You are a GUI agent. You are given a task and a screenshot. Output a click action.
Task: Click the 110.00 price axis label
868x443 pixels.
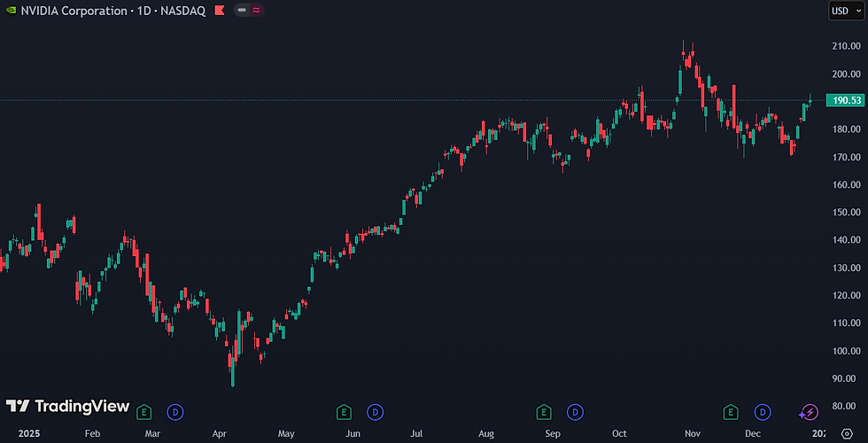[847, 323]
